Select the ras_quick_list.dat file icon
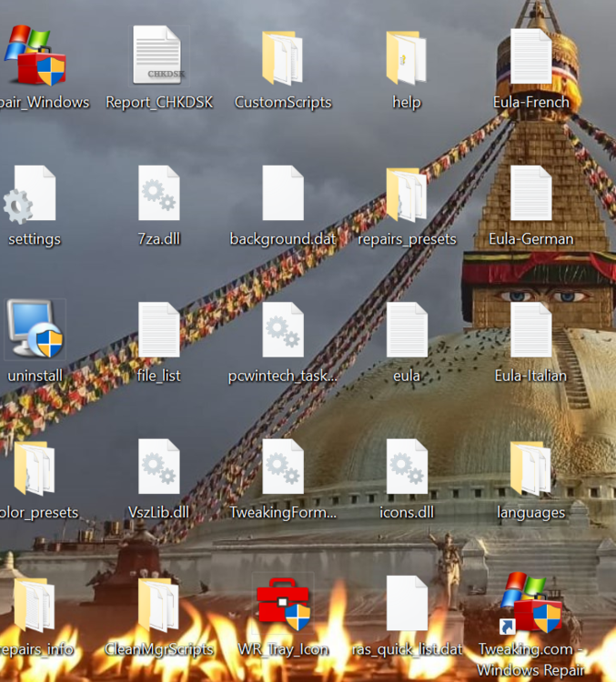This screenshot has height=682, width=616. pyautogui.click(x=407, y=603)
